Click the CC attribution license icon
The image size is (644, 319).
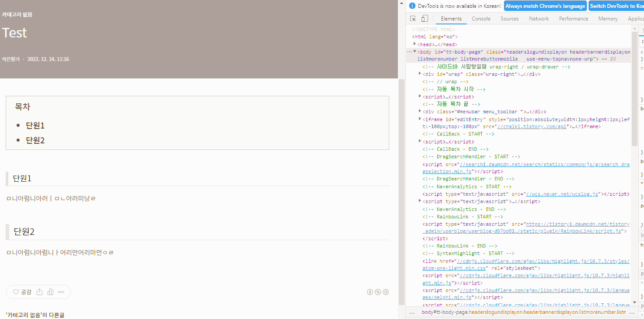(370, 292)
